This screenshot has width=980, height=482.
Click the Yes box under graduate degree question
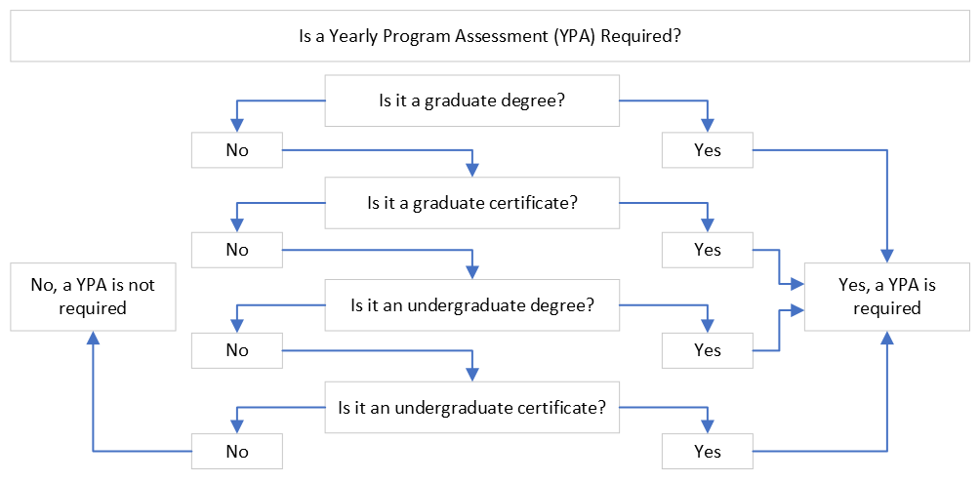(x=707, y=151)
